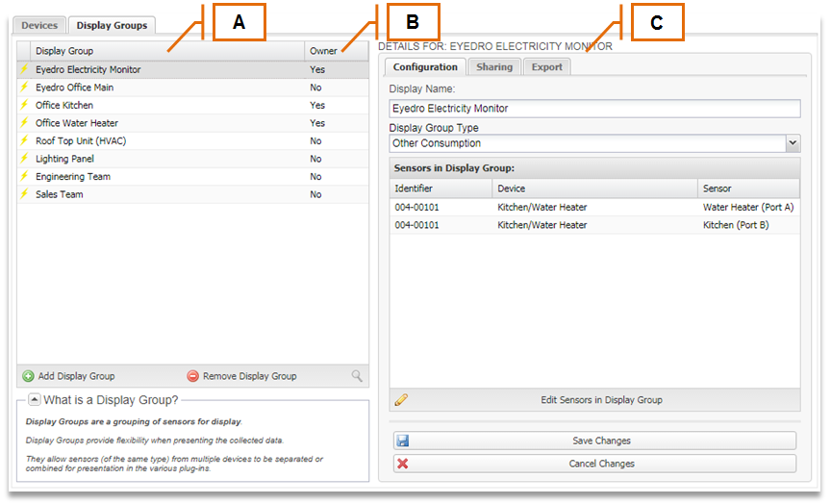Click the floppy disk save icon
This screenshot has width=831, height=504.
[403, 441]
